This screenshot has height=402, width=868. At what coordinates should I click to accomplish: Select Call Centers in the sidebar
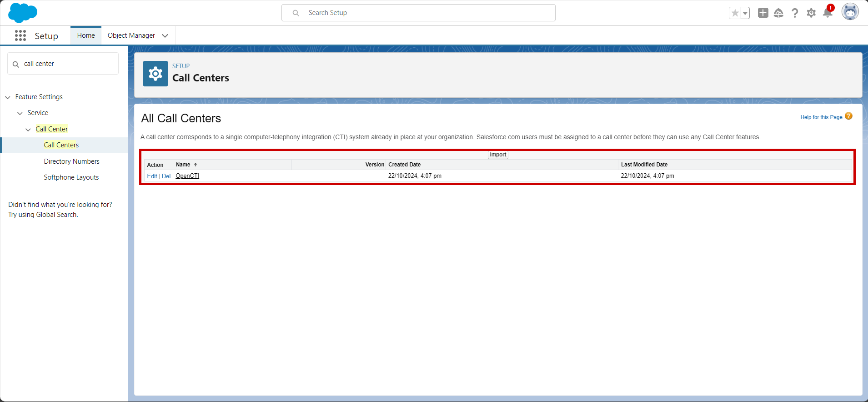click(x=61, y=145)
